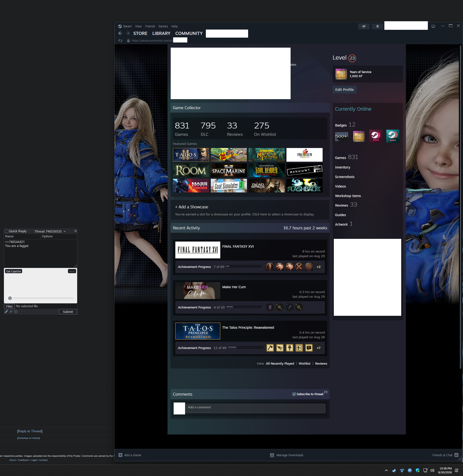Toggle Subscribe to thread checkbox
The height and width of the screenshot is (476, 463).
pos(294,394)
